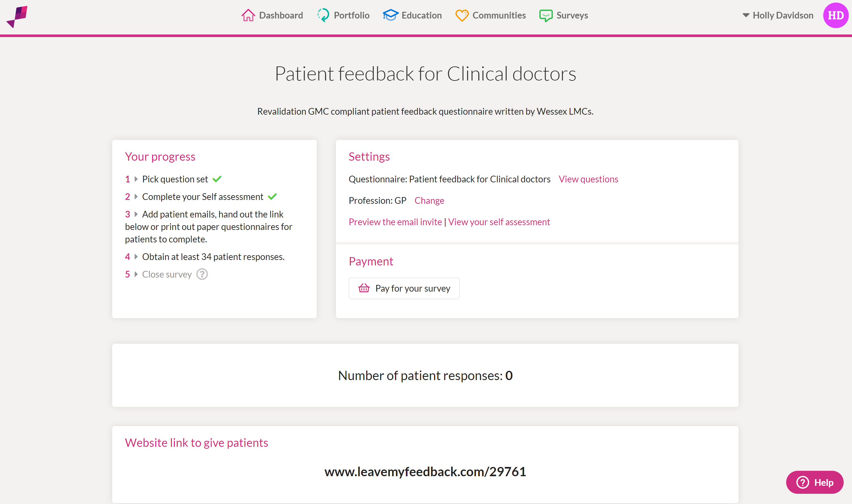The width and height of the screenshot is (852, 504).
Task: Click the Communities heart icon
Action: pos(462,16)
